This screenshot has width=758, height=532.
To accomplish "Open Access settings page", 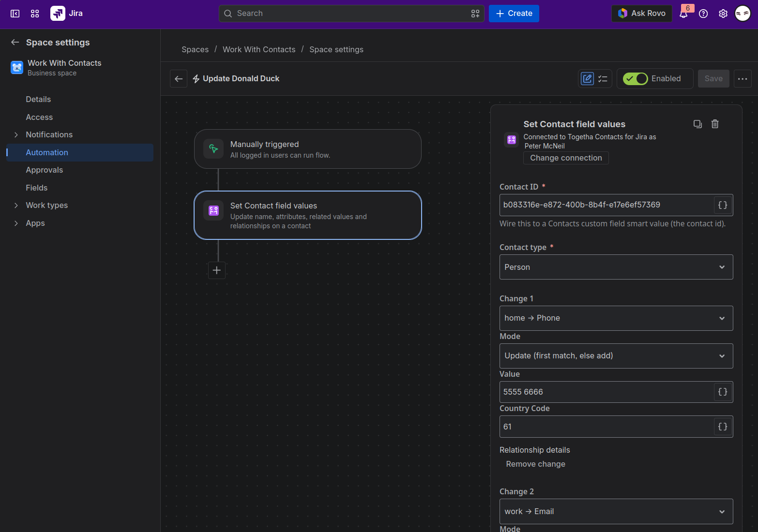I will 39,117.
